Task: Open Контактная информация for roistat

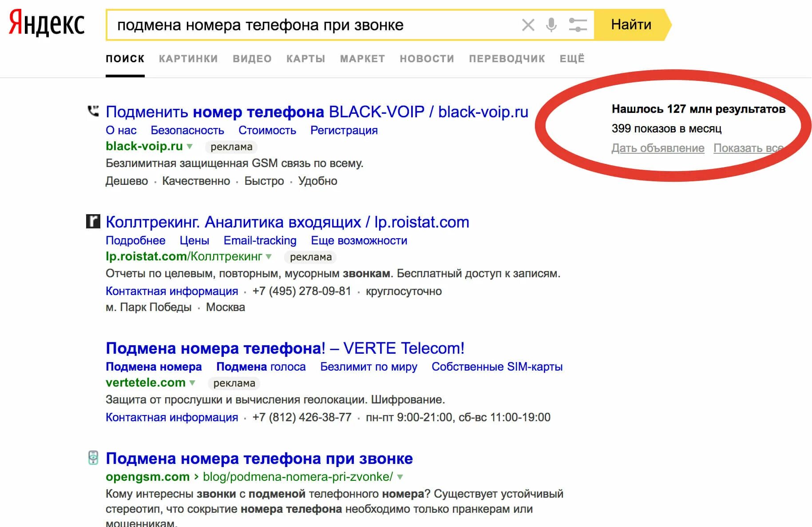Action: click(172, 291)
